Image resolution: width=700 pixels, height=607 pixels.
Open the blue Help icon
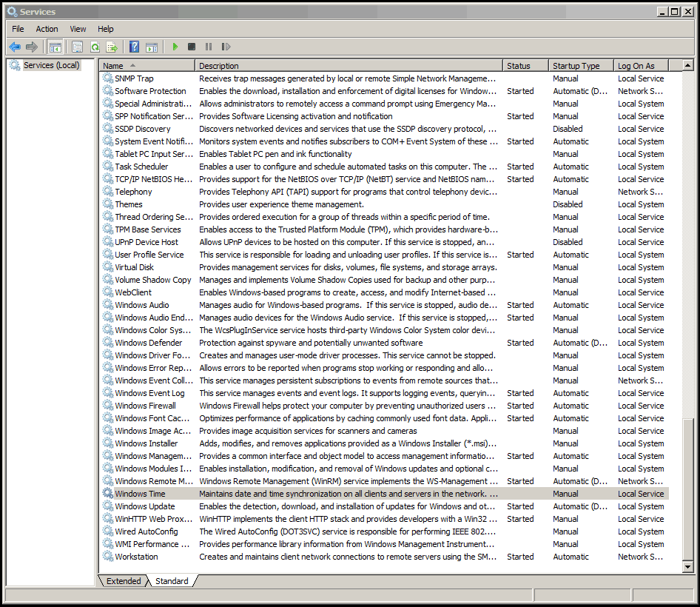[x=134, y=47]
